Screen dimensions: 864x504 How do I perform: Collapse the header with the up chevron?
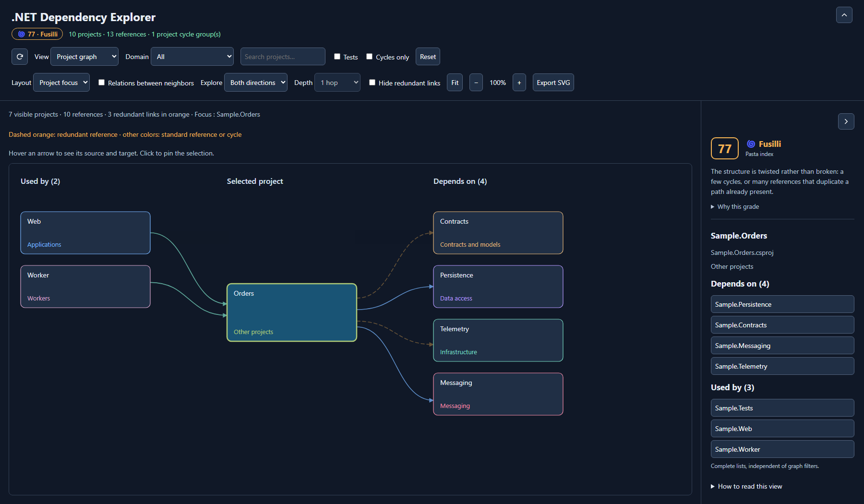point(844,15)
